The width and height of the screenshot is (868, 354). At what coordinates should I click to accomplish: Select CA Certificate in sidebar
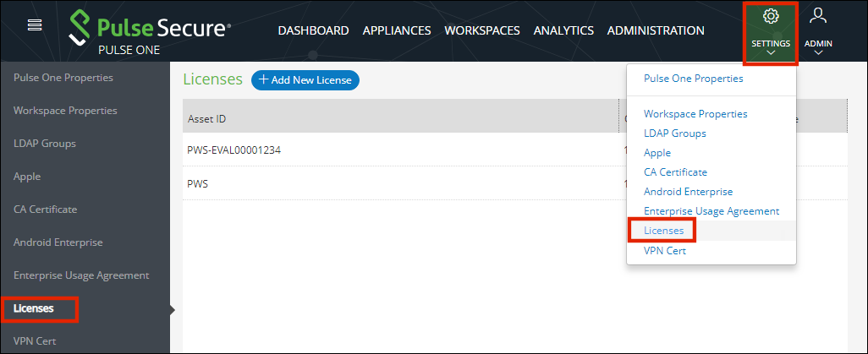pyautogui.click(x=46, y=209)
